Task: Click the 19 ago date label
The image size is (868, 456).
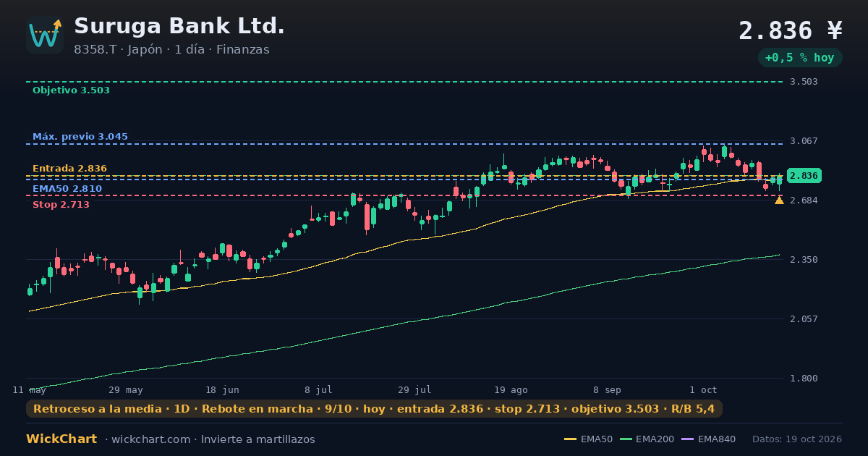Action: (511, 390)
